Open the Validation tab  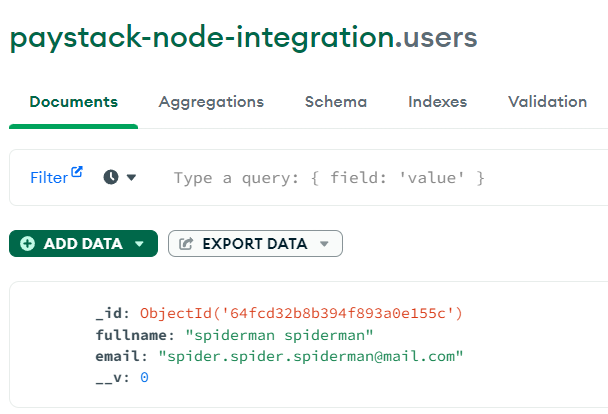tap(547, 102)
